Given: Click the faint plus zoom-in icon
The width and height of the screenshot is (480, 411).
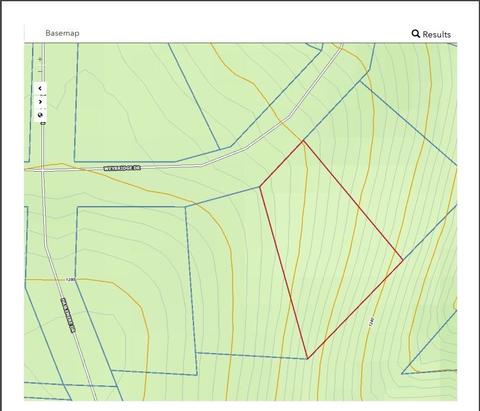Looking at the screenshot, I should tap(40, 59).
